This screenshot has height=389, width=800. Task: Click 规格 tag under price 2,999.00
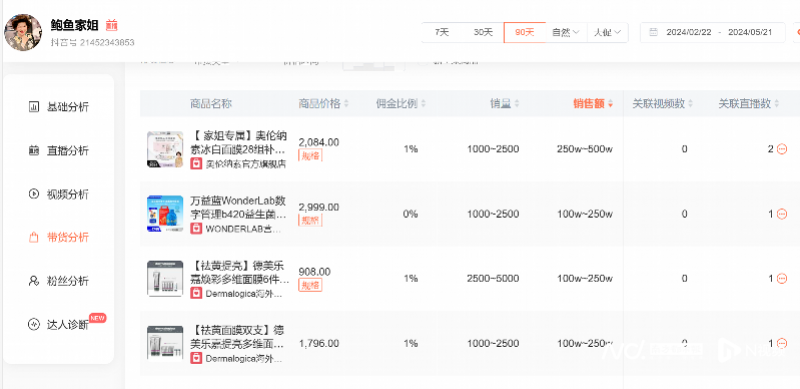point(310,221)
